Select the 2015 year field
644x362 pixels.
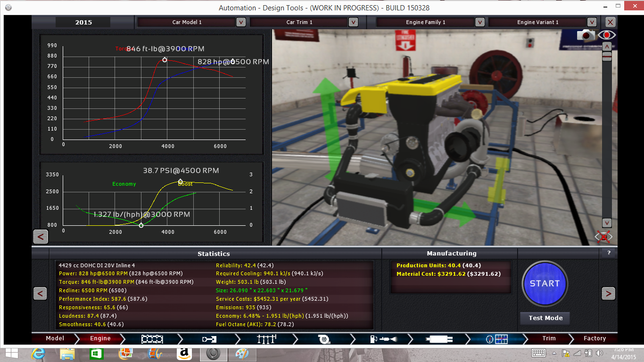tap(83, 22)
